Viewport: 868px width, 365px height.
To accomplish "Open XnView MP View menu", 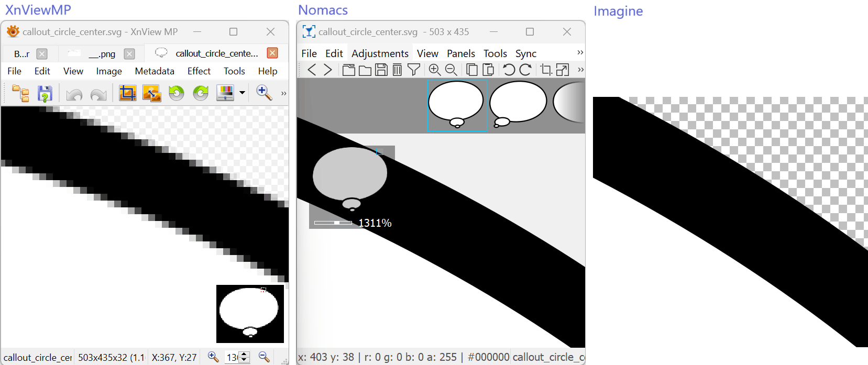I will [73, 71].
